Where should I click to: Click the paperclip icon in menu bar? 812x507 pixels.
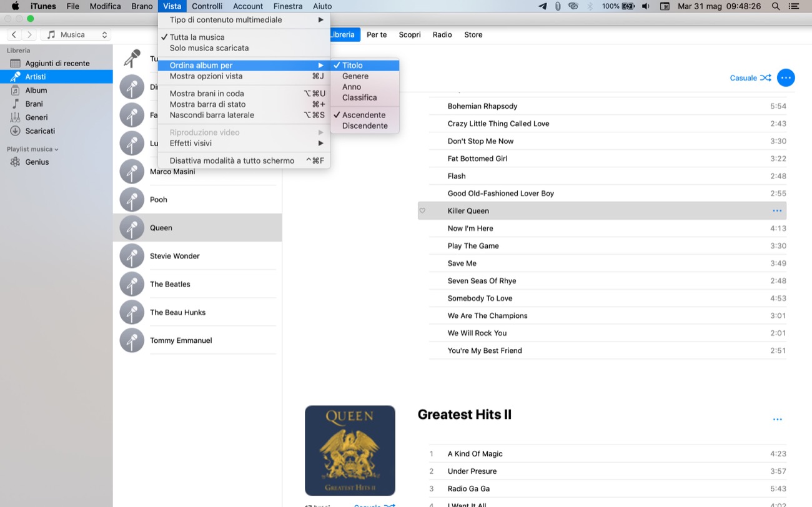coord(558,6)
